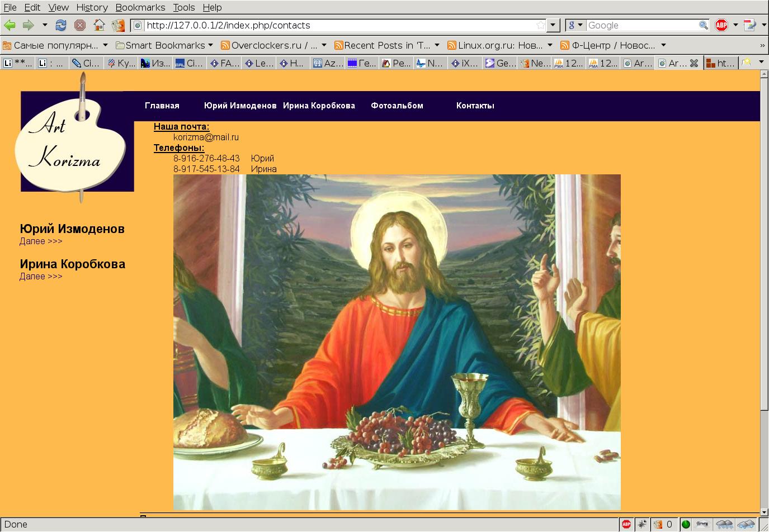Open the Контакты navigation link
This screenshot has width=769, height=532.
coord(475,106)
